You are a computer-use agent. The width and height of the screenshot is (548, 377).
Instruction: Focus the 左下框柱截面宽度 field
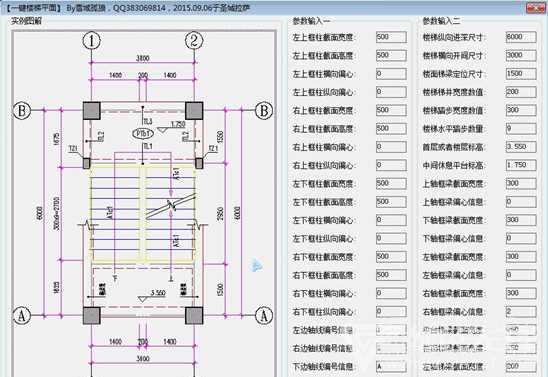tap(391, 183)
